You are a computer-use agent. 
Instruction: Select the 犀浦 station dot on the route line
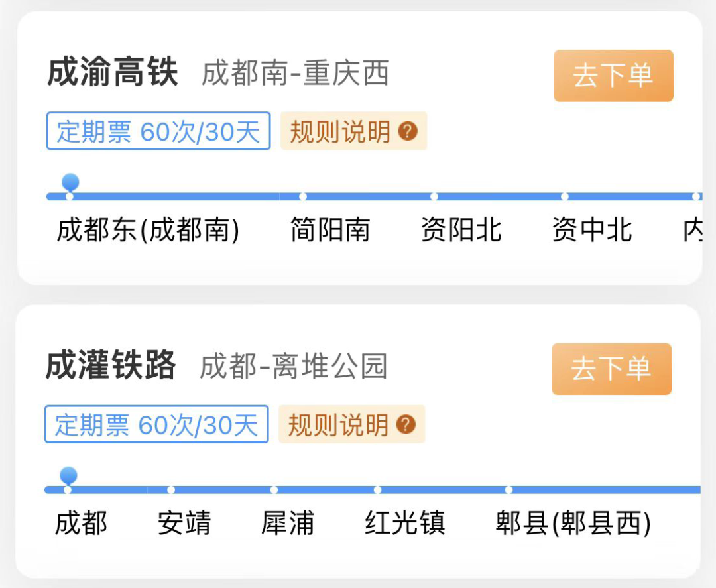[x=274, y=490]
